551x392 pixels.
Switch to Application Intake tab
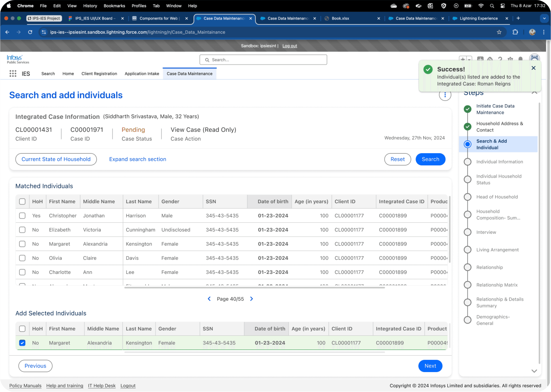[x=142, y=74]
